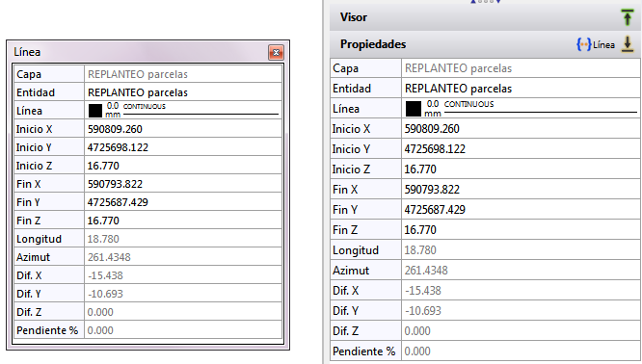Edit Fin X value in Línea dialog
The height and width of the screenshot is (364, 642).
(x=183, y=184)
